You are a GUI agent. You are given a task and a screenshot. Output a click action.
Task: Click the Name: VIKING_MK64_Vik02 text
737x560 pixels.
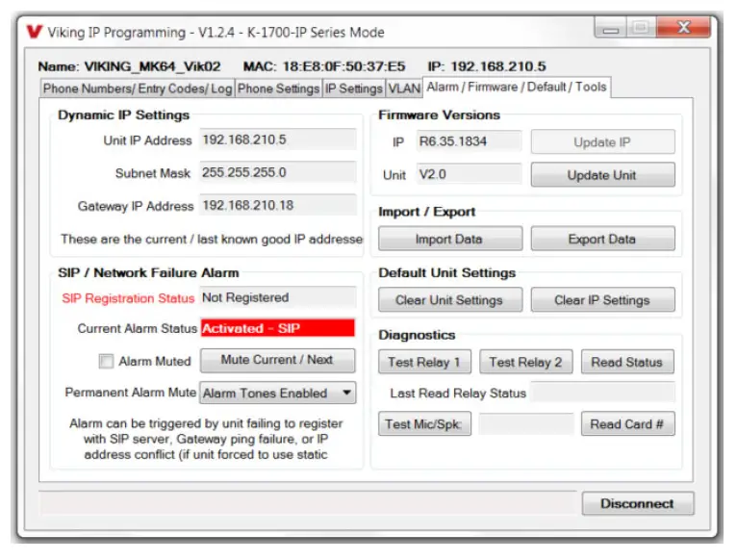tap(129, 66)
